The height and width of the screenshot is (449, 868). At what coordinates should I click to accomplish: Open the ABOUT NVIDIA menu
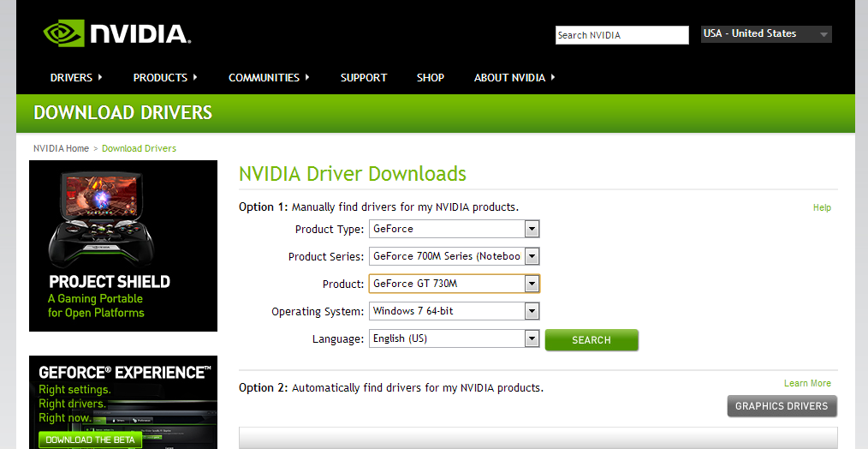click(514, 78)
